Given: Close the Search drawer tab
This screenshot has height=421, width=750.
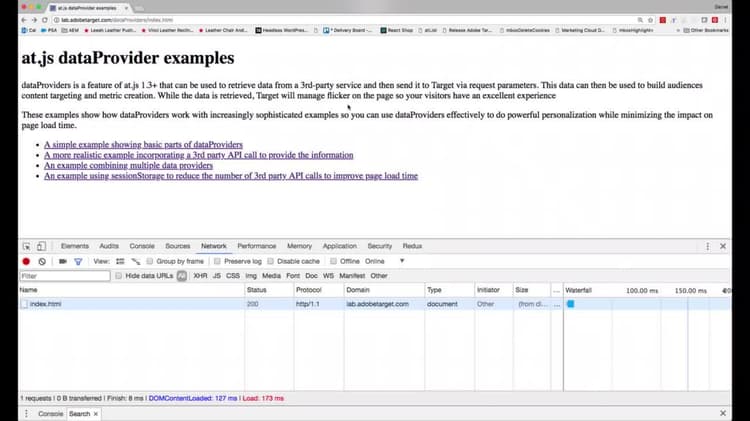Looking at the screenshot, I should [96, 414].
